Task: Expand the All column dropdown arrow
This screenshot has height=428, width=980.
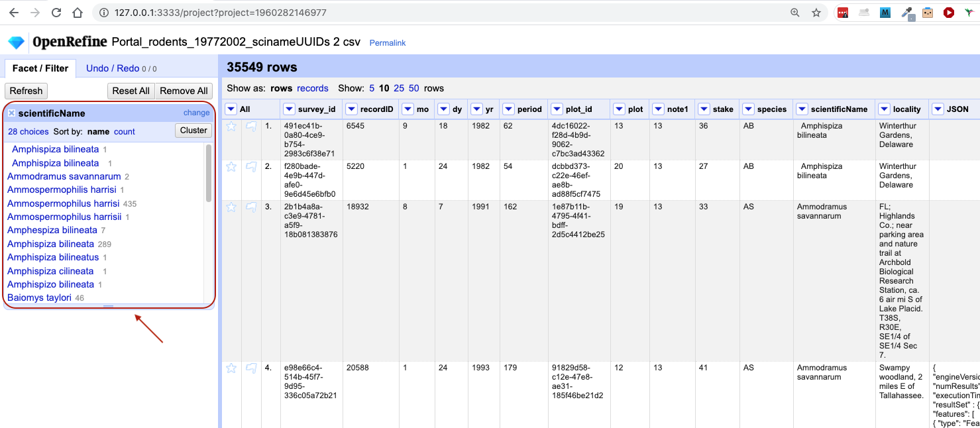Action: (x=231, y=109)
